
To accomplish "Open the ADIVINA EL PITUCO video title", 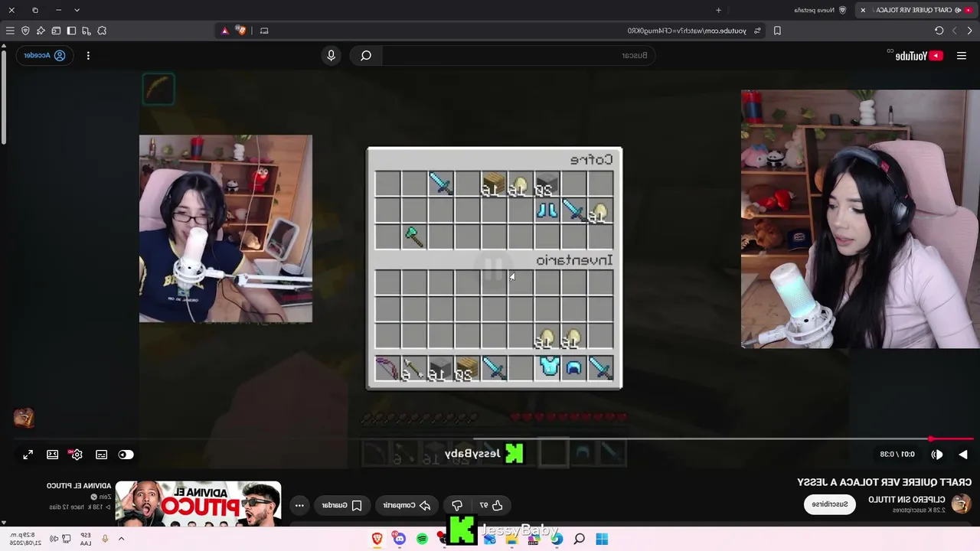I will tap(79, 486).
